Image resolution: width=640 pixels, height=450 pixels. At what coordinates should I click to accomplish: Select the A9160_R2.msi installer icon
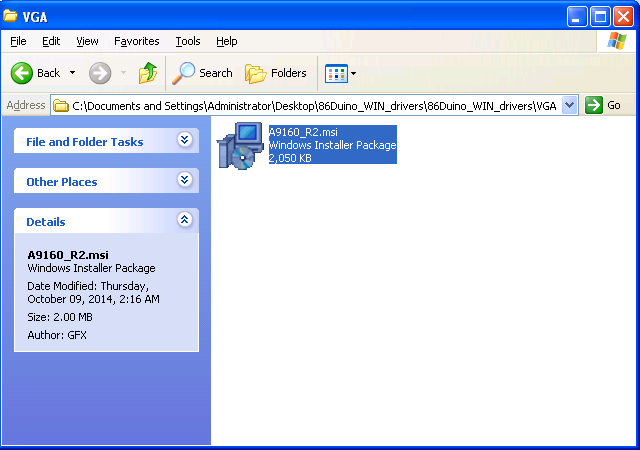[240, 146]
